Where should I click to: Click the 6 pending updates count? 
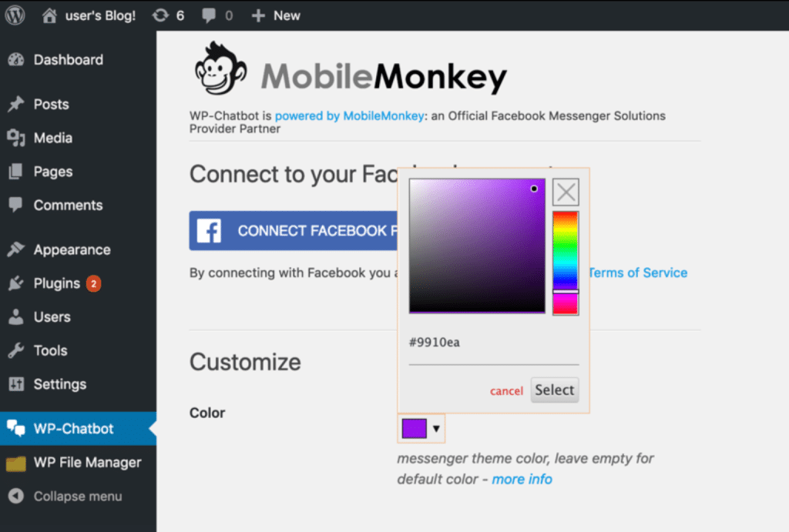180,16
